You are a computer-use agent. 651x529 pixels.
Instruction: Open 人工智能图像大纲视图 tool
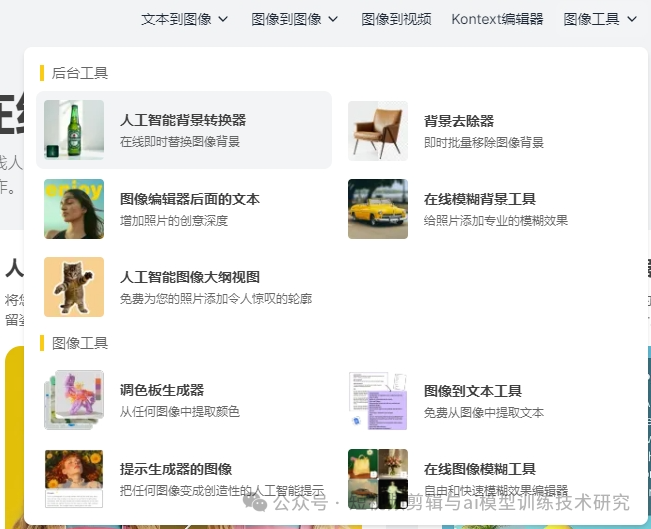pyautogui.click(x=190, y=277)
